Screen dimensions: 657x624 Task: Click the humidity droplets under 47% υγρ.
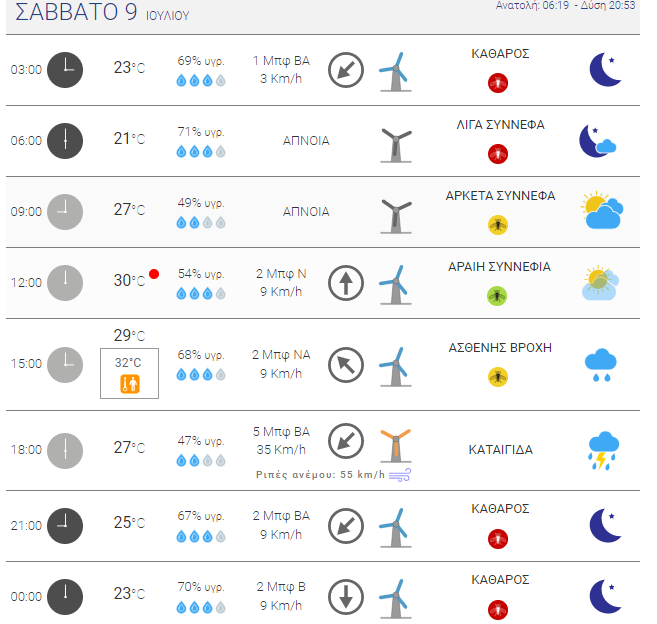tap(201, 461)
